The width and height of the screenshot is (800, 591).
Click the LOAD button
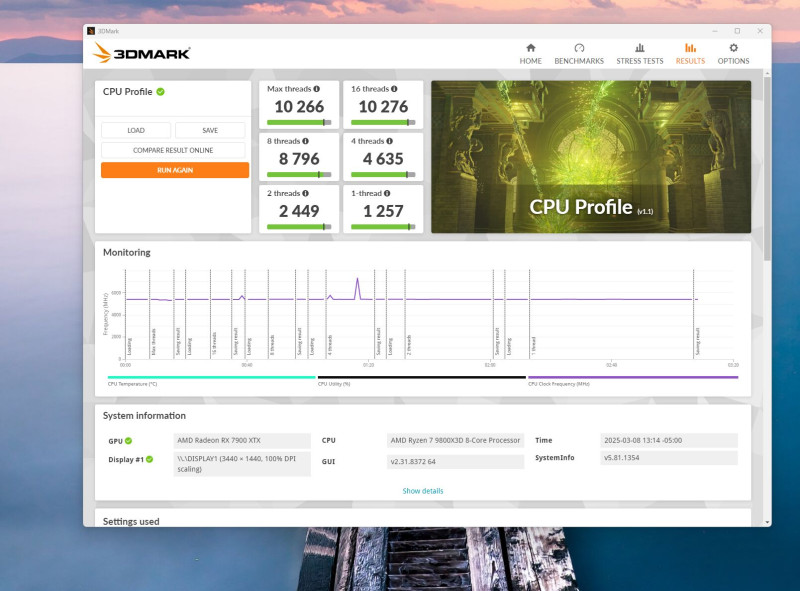[136, 130]
